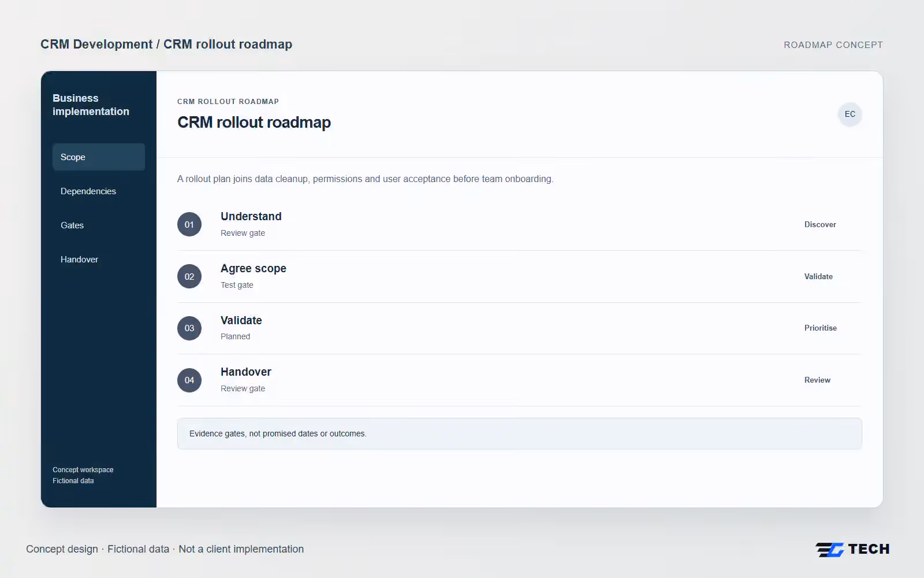The height and width of the screenshot is (578, 924).
Task: Click the Prioritise tag on Validate row
Action: pyautogui.click(x=821, y=328)
